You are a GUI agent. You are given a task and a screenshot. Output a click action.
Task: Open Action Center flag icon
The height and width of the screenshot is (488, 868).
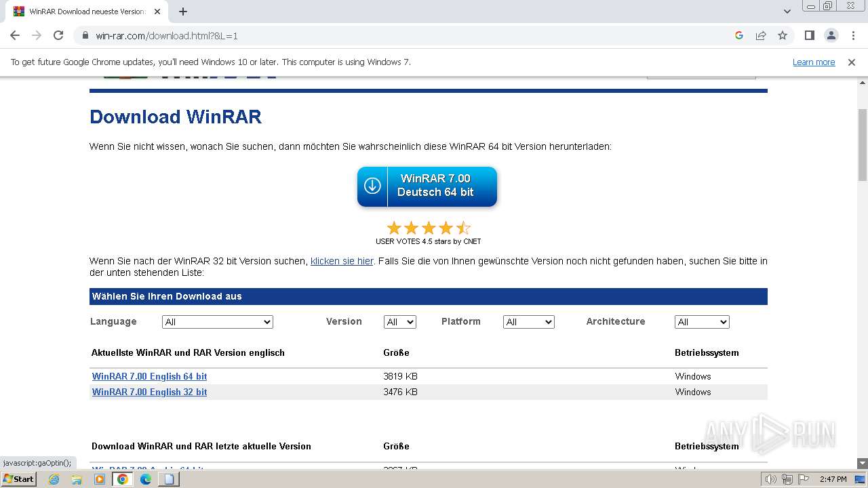coord(803,479)
